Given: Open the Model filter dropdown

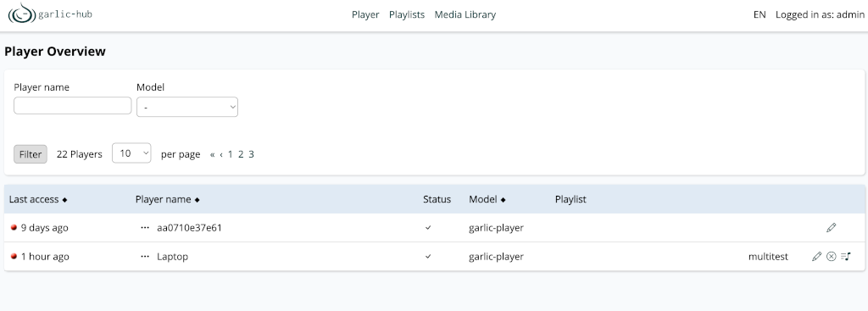Looking at the screenshot, I should [x=187, y=107].
